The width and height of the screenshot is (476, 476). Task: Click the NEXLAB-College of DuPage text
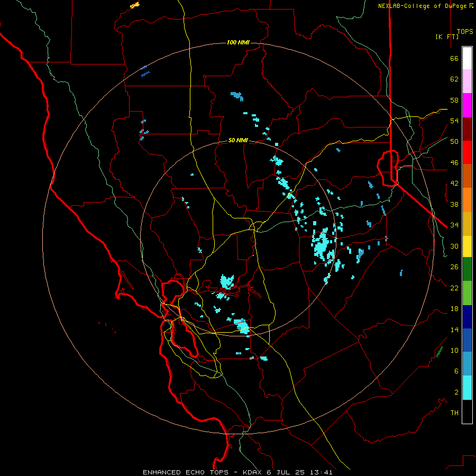click(x=423, y=6)
